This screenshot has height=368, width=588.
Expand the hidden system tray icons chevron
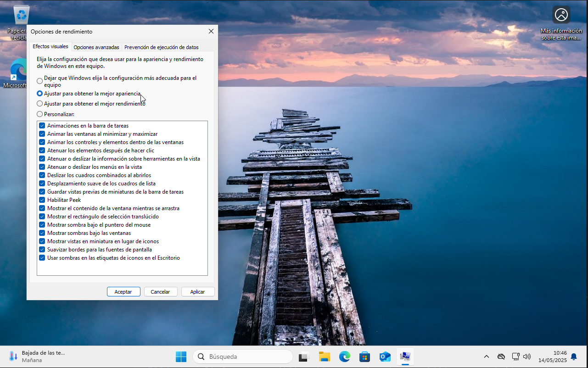[487, 357]
